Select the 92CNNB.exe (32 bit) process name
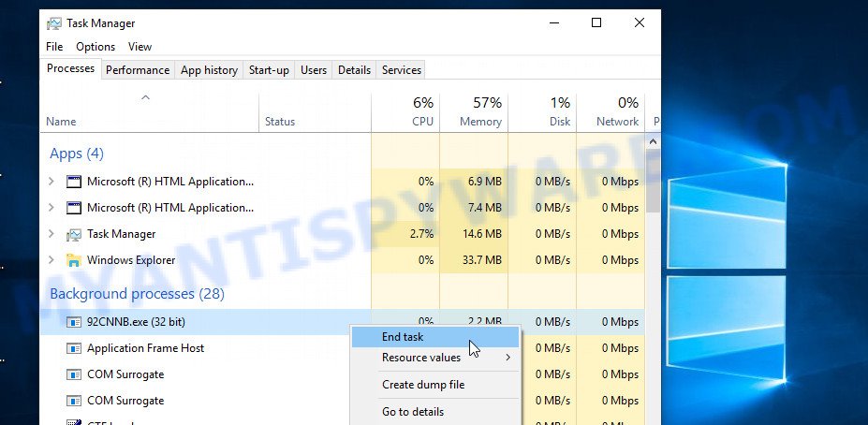Viewport: 868px width, 425px height. (136, 321)
